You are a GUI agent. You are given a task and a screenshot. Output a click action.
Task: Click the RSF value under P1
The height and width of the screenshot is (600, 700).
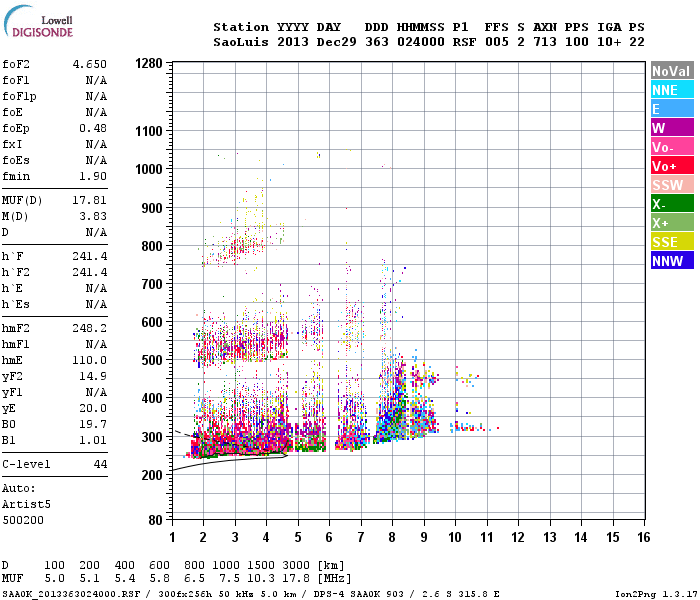pos(464,42)
